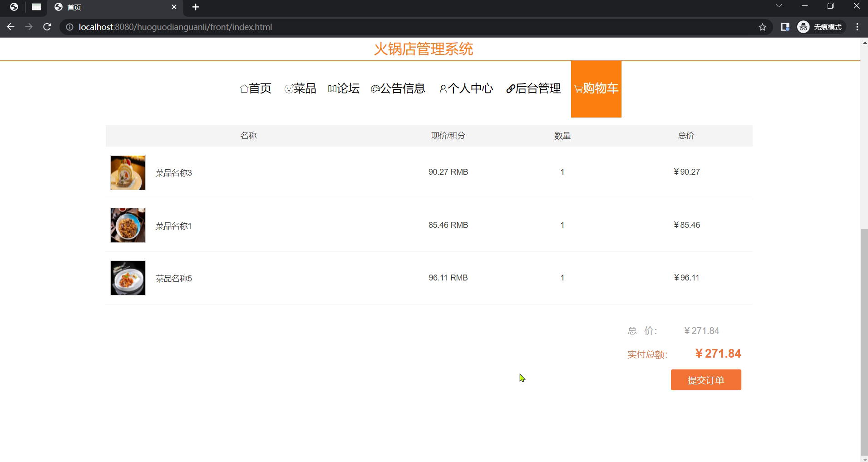Click the browser forward arrow

pos(29,27)
